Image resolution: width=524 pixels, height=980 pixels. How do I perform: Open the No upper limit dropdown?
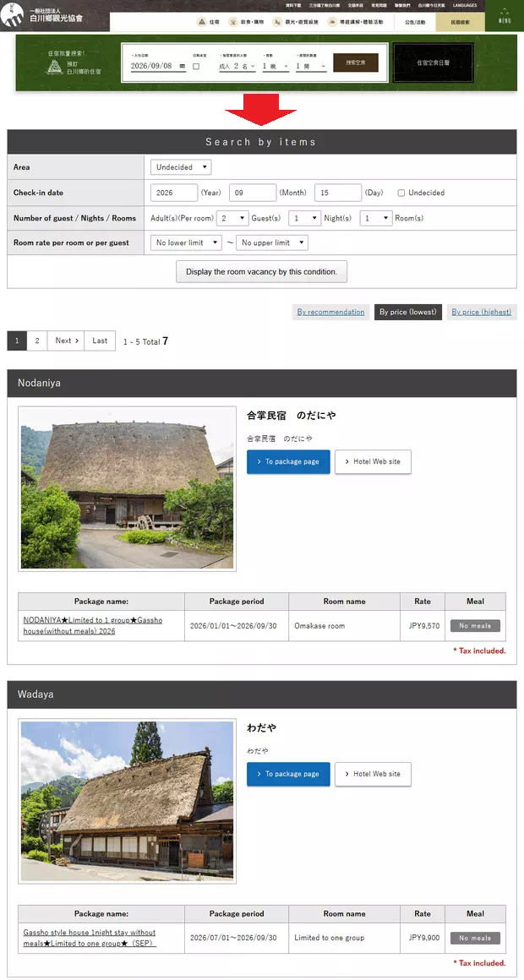pyautogui.click(x=272, y=242)
